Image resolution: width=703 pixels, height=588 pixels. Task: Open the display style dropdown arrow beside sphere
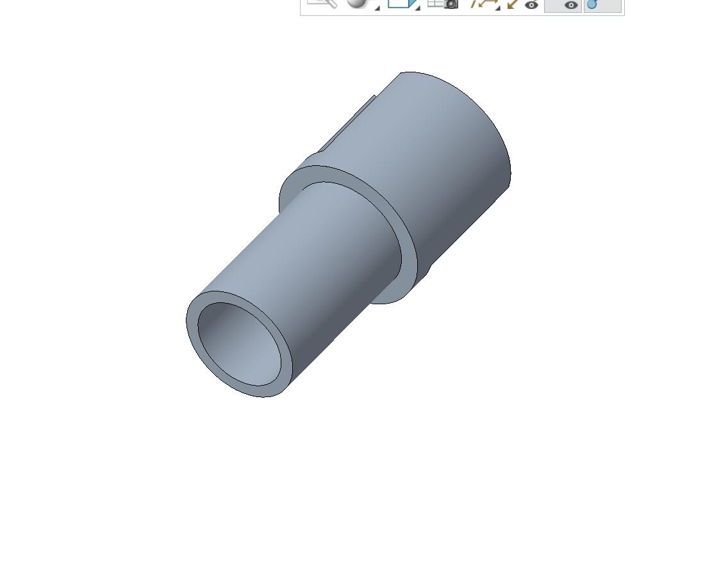pos(377,7)
